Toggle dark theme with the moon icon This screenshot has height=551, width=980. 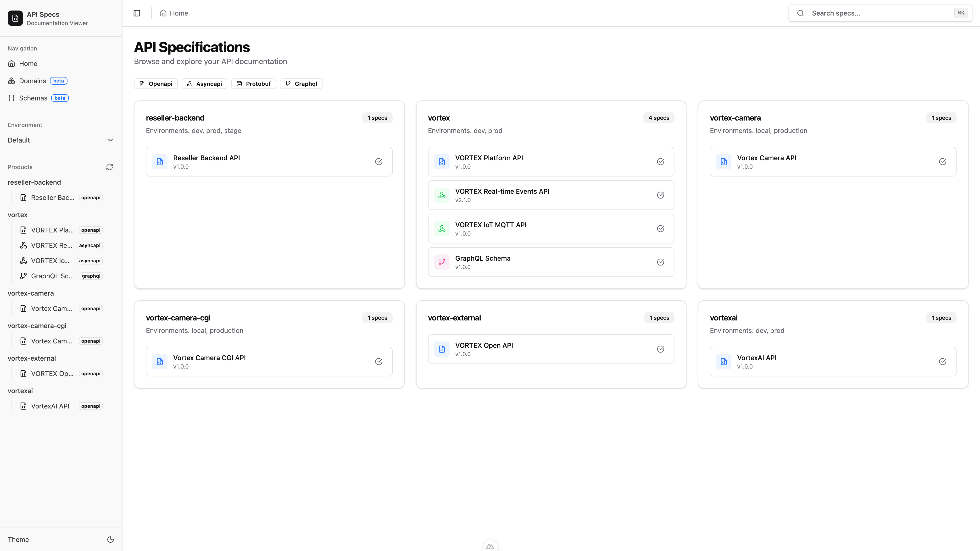click(x=110, y=540)
